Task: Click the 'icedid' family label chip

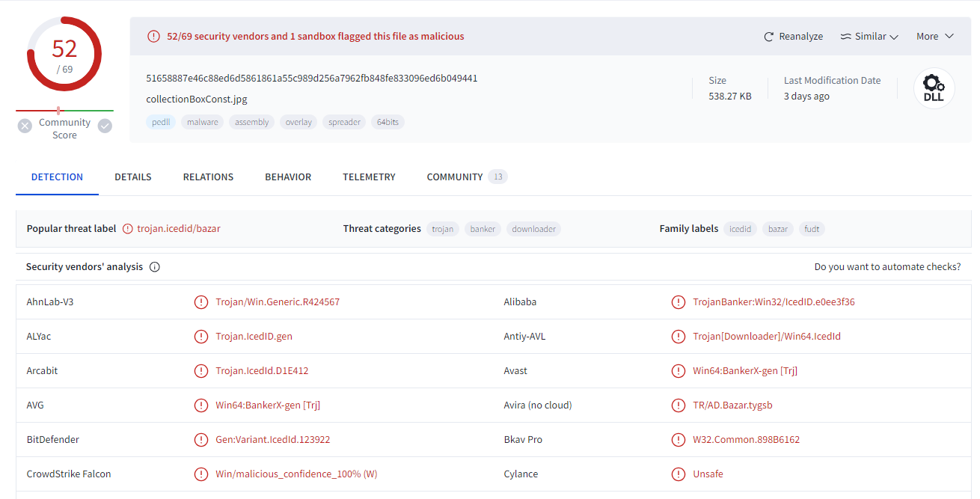Action: 740,229
